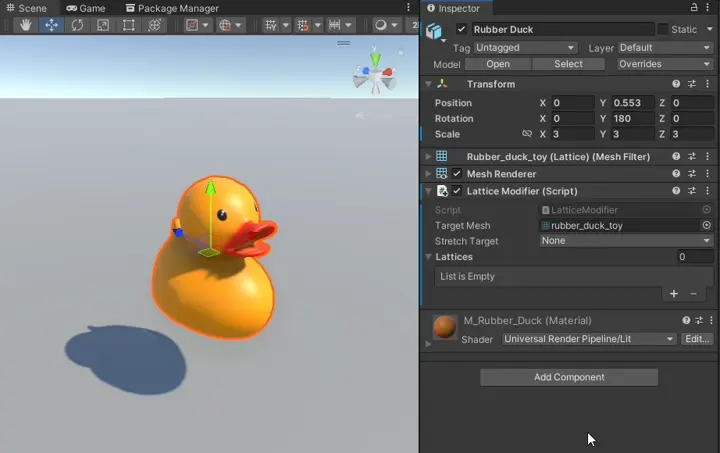The height and width of the screenshot is (453, 720).
Task: Open the Shader dropdown
Action: (x=589, y=339)
